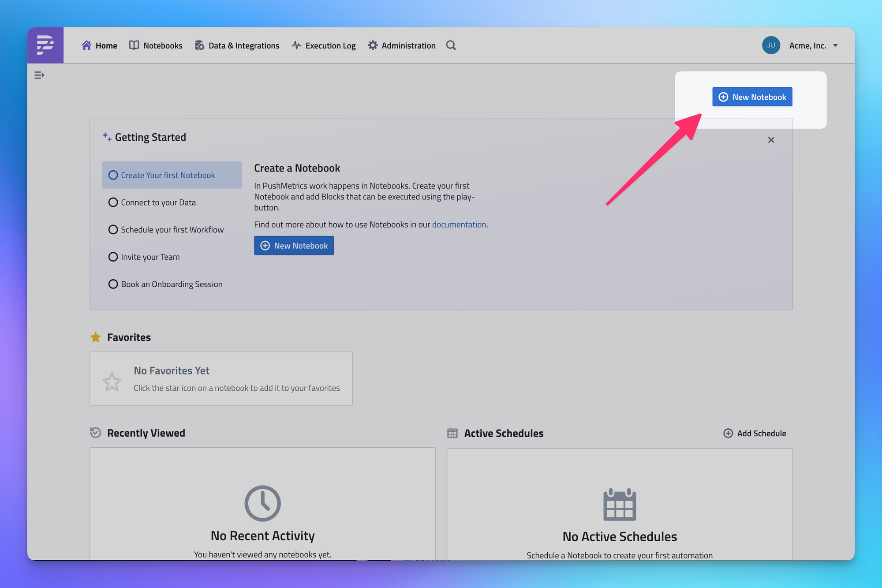
Task: Click the Active Schedules calendar icon
Action: [452, 433]
